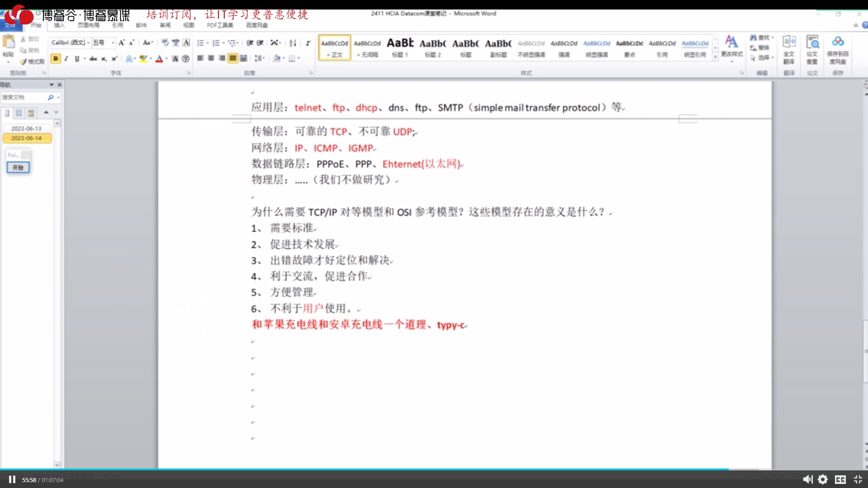The height and width of the screenshot is (488, 868).
Task: Toggle distributed alignment
Action: pos(243,58)
